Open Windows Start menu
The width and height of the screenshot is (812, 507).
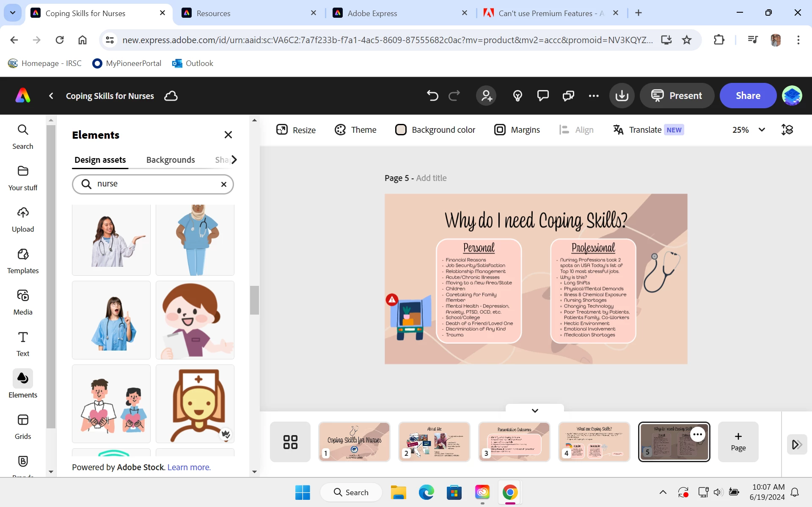(x=303, y=492)
